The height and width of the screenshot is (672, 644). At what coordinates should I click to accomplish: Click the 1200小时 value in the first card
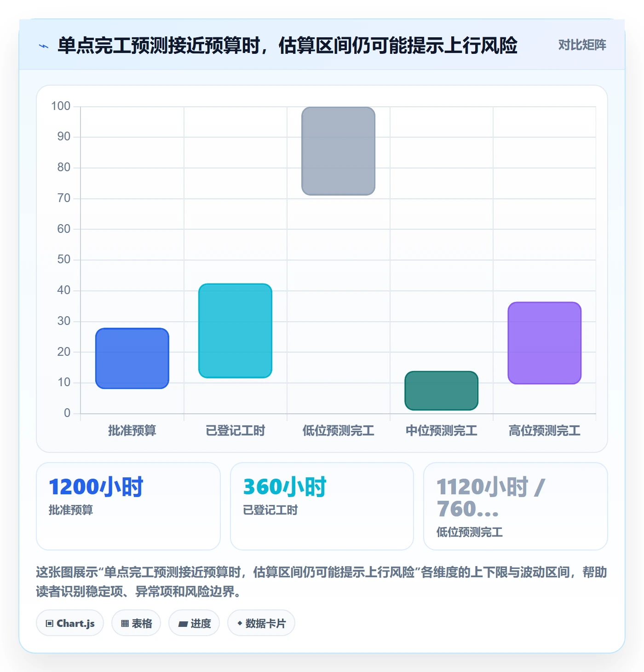[x=96, y=487]
